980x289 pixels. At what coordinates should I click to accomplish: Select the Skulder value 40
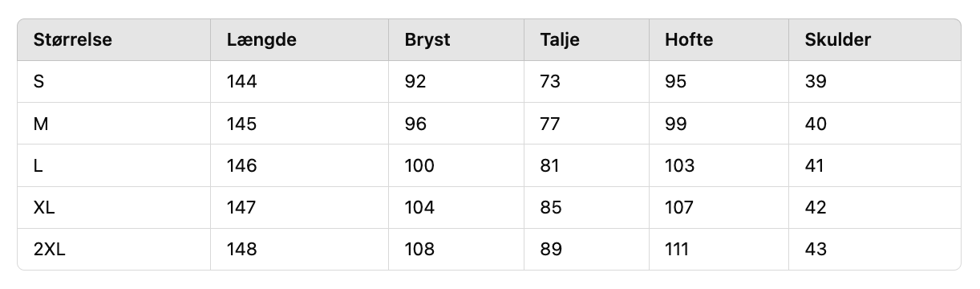(x=816, y=124)
